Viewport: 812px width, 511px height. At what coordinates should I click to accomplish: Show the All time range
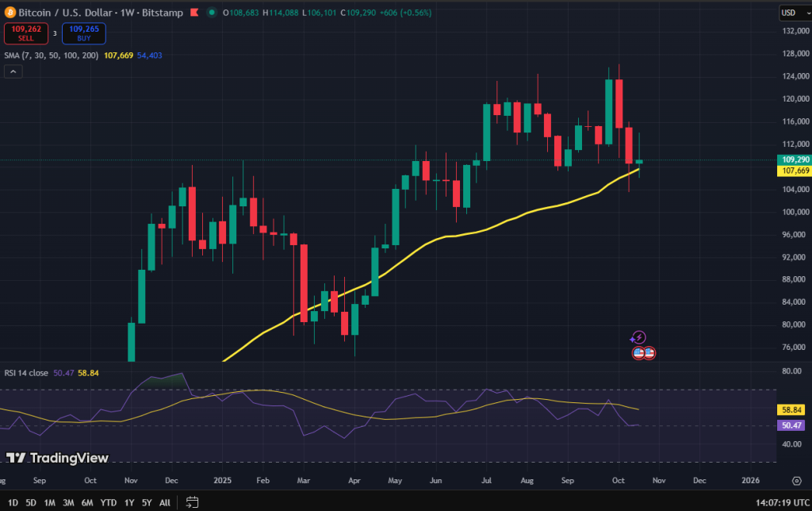(x=165, y=503)
